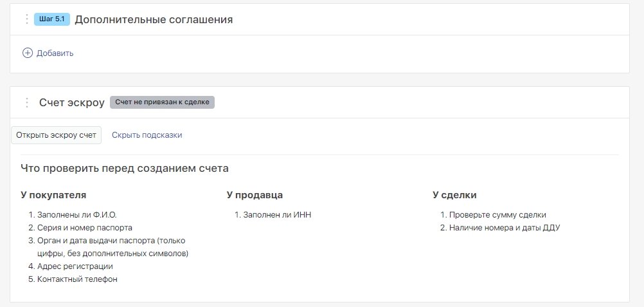The image size is (644, 307).
Task: Select the Адрес регистрации checklist item
Action: [x=75, y=266]
